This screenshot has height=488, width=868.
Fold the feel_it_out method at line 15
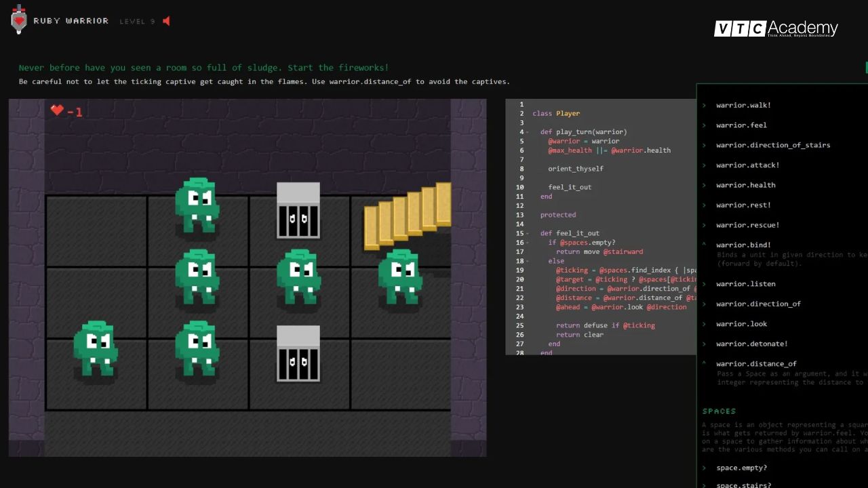[528, 234]
